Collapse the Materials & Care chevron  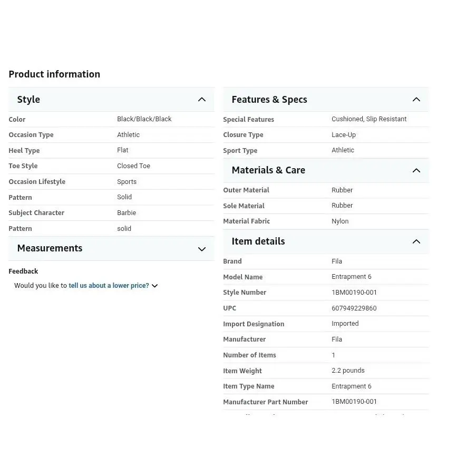tap(416, 171)
